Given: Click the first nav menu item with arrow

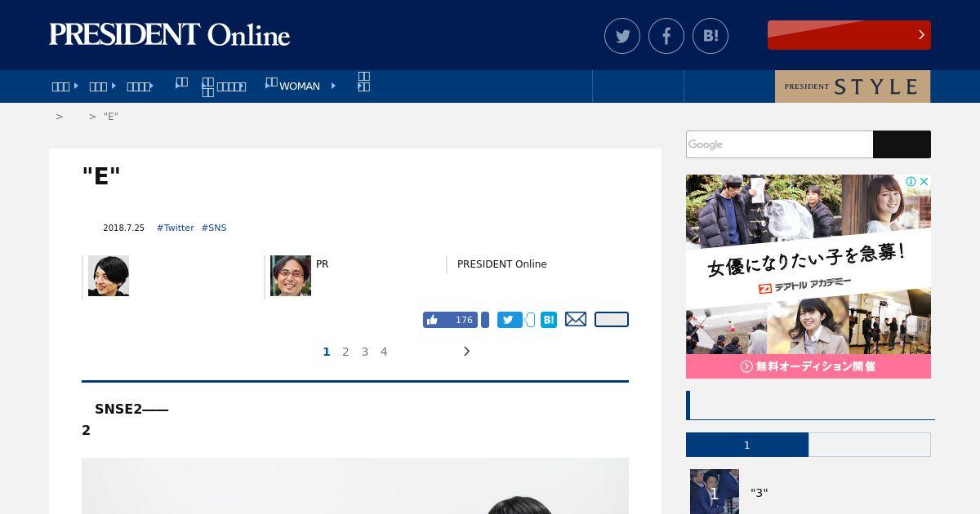Looking at the screenshot, I should click(65, 86).
